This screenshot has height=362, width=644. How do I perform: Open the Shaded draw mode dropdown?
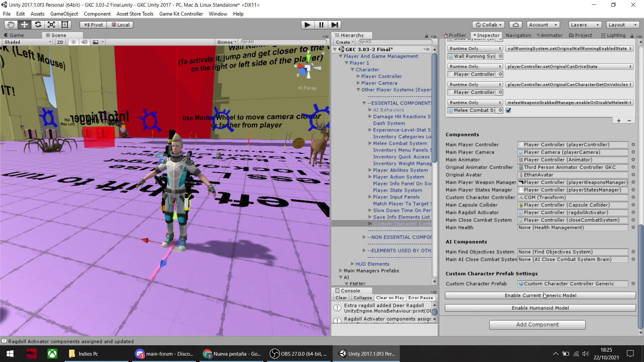tap(28, 42)
